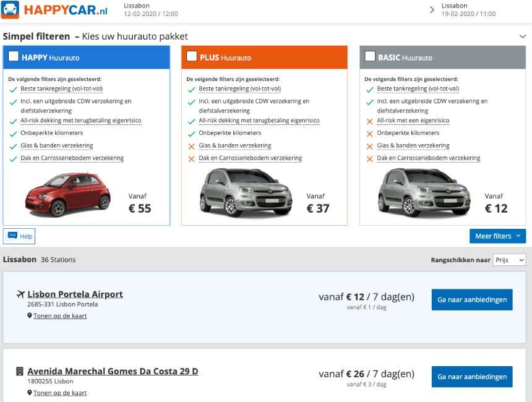Click the orange cross next to BASIC All-risk
Image resolution: width=532 pixels, height=402 pixels.
click(x=370, y=121)
